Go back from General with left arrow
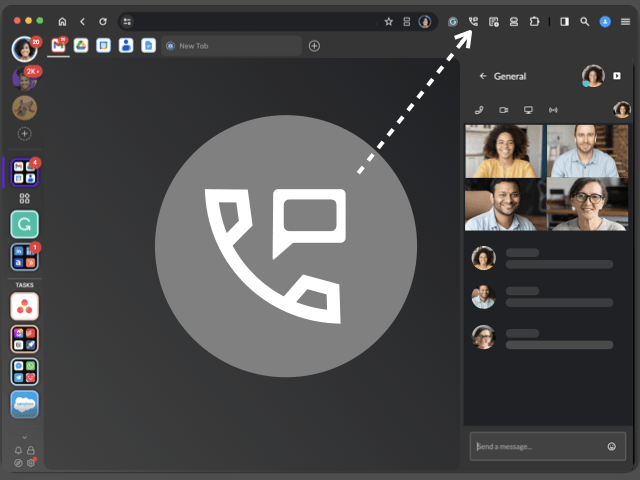 [x=483, y=76]
